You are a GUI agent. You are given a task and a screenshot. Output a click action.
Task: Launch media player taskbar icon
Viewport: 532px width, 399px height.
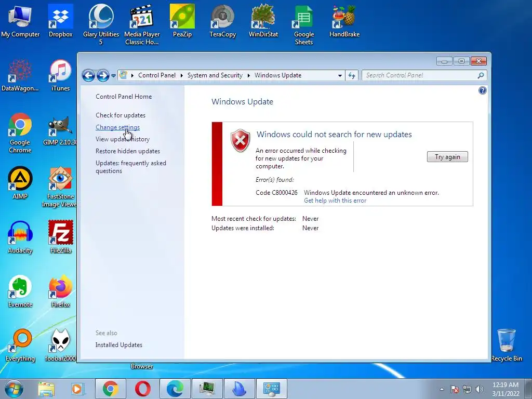[x=77, y=389]
